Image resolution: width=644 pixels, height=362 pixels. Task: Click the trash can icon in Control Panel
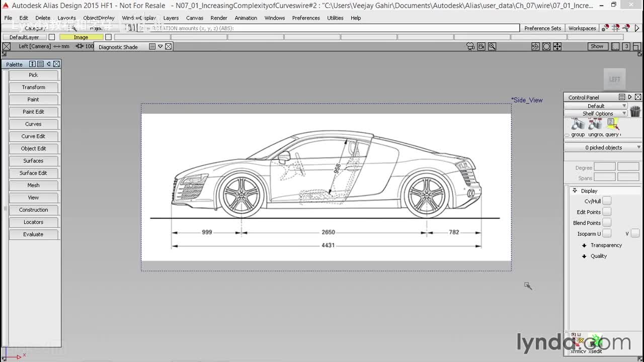635,111
